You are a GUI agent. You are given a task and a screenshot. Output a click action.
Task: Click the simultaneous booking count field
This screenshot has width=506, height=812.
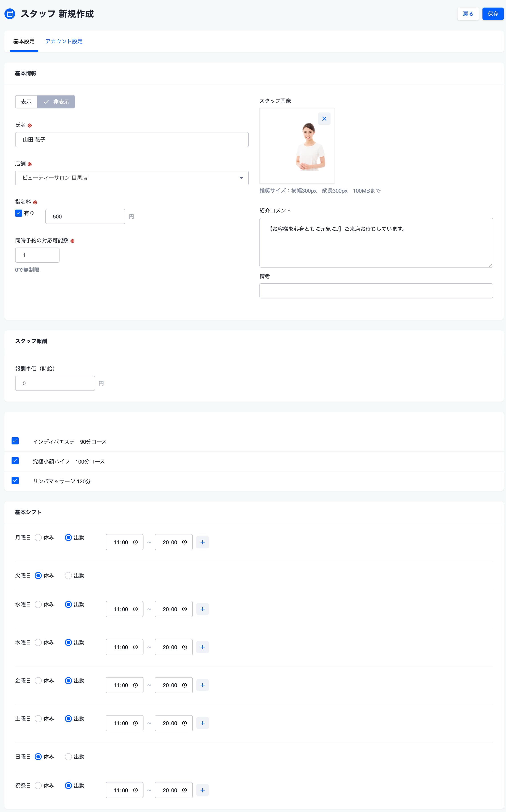[x=37, y=255]
